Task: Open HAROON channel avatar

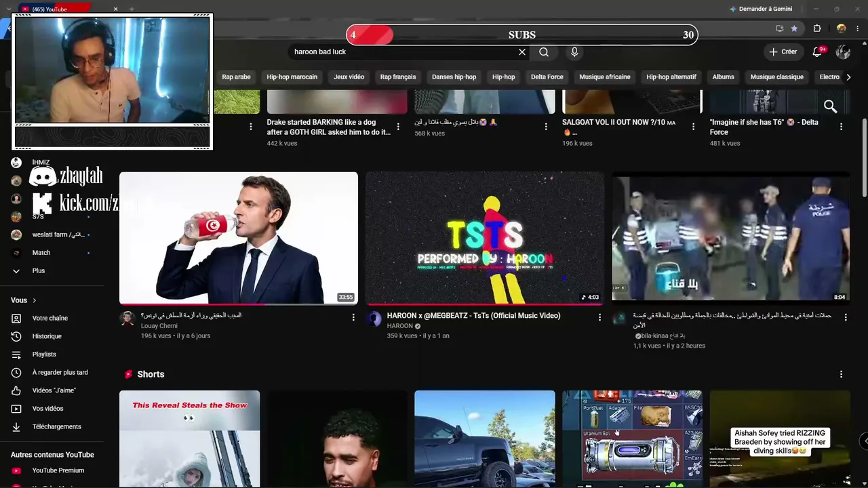Action: pos(374,319)
